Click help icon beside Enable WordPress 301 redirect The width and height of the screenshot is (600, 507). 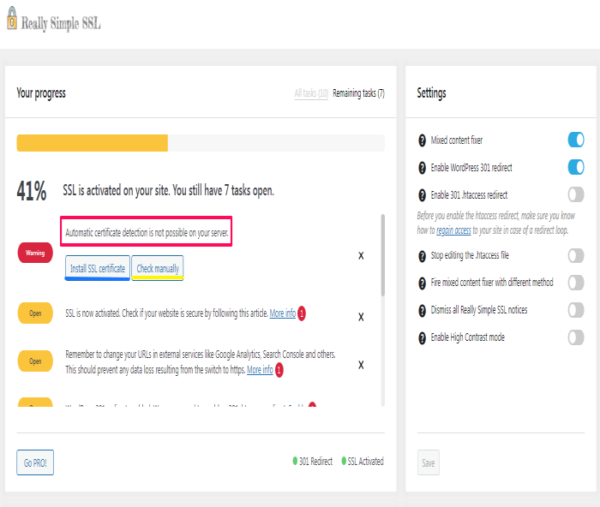click(420, 167)
